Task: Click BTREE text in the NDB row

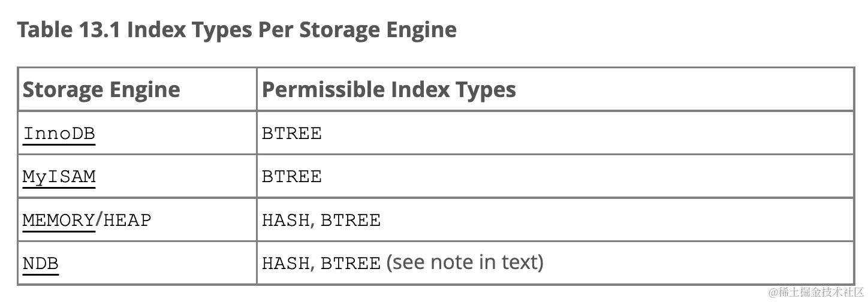Action: 351,263
